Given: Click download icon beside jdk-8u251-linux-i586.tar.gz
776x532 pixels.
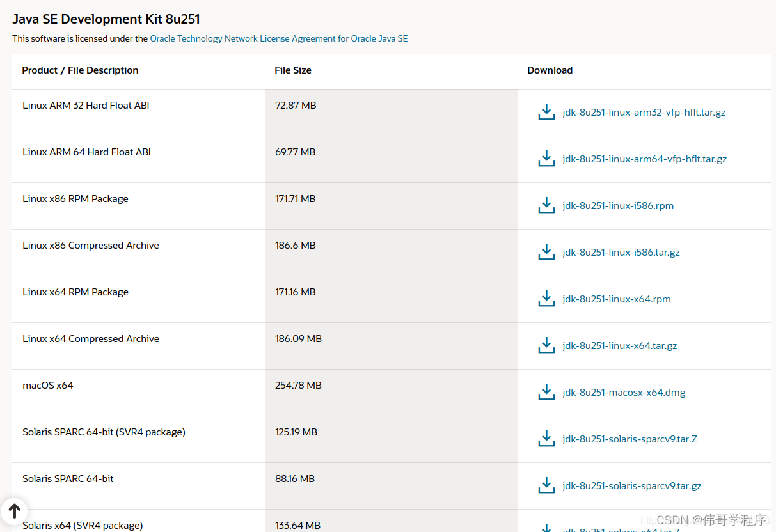Looking at the screenshot, I should point(546,253).
